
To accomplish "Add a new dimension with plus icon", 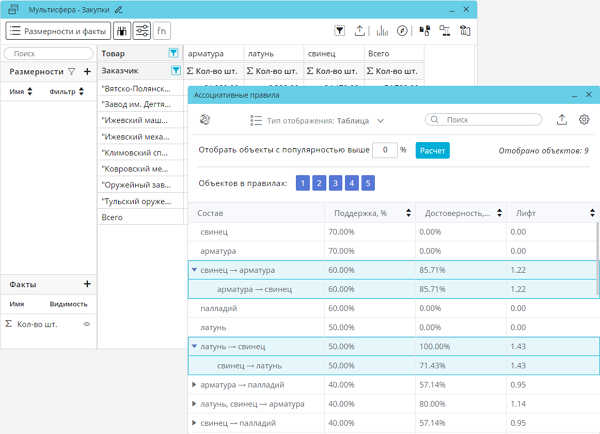I will (x=87, y=72).
